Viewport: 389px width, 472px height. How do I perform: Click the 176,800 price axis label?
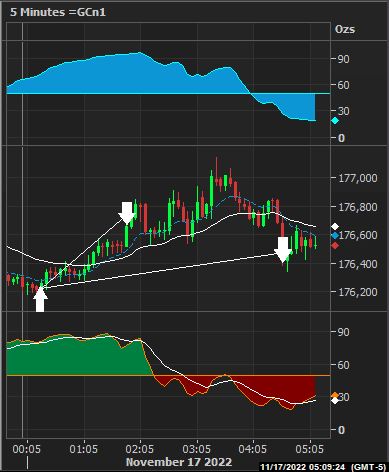point(358,207)
